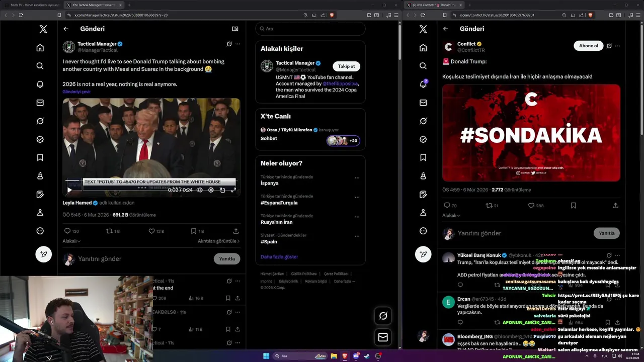Open options for İspanya trend
The width and height of the screenshot is (644, 362).
pyautogui.click(x=357, y=177)
